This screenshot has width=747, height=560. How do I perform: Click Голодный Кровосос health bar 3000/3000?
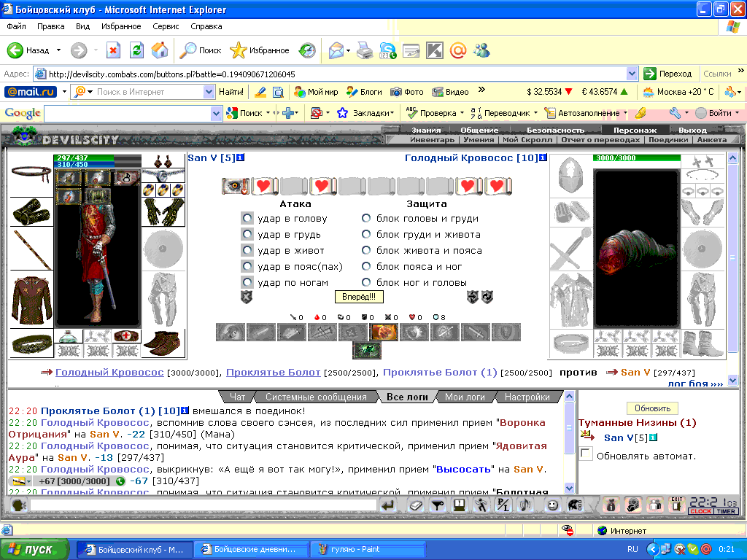click(x=636, y=157)
